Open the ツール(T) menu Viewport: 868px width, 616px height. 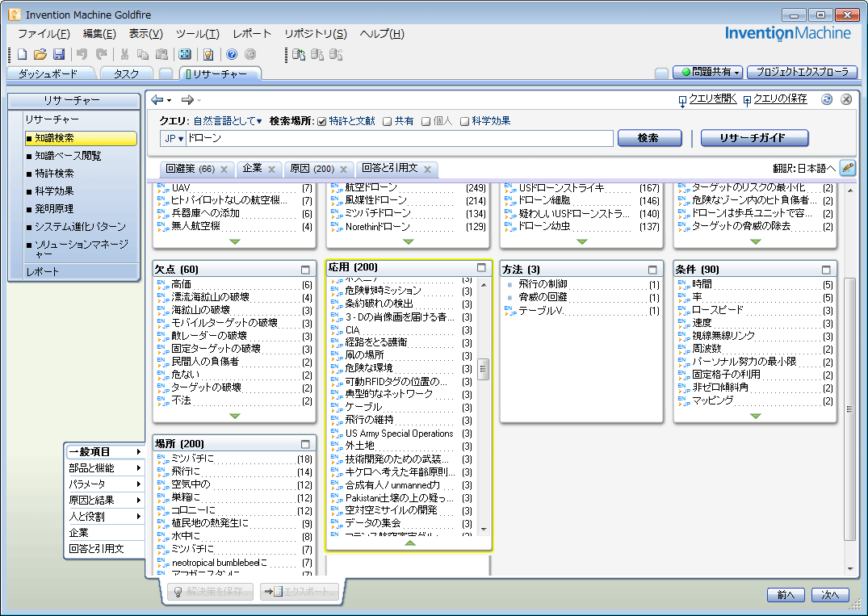click(198, 34)
